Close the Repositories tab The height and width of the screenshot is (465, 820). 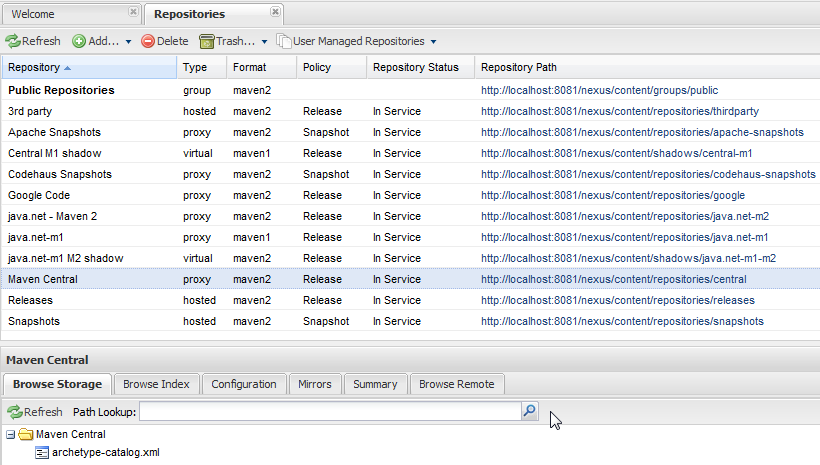(x=276, y=12)
